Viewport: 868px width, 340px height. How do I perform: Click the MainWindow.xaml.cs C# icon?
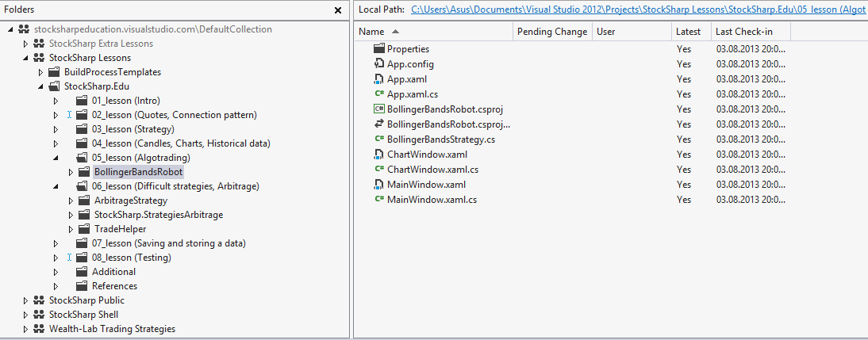coord(379,199)
